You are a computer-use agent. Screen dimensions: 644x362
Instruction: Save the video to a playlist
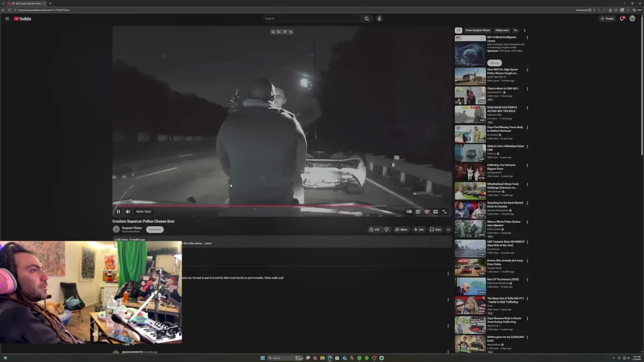click(x=435, y=229)
